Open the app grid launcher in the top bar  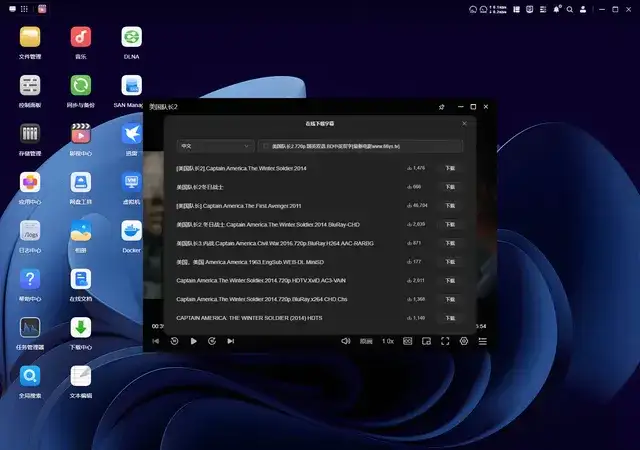coord(24,9)
